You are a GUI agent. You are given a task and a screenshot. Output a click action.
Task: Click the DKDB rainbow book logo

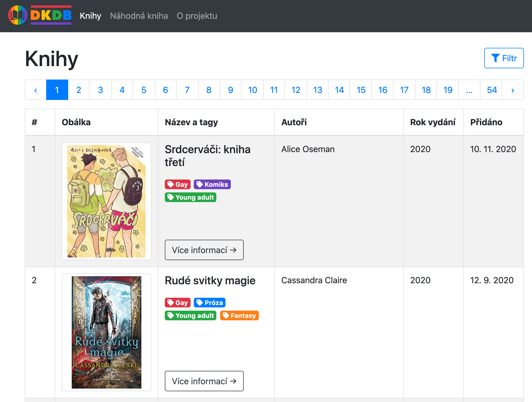click(x=18, y=15)
